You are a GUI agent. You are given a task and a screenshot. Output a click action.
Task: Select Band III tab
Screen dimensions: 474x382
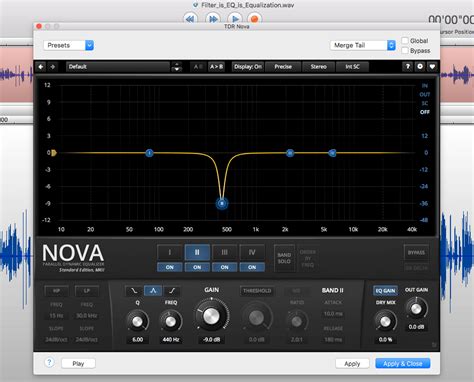pos(225,253)
